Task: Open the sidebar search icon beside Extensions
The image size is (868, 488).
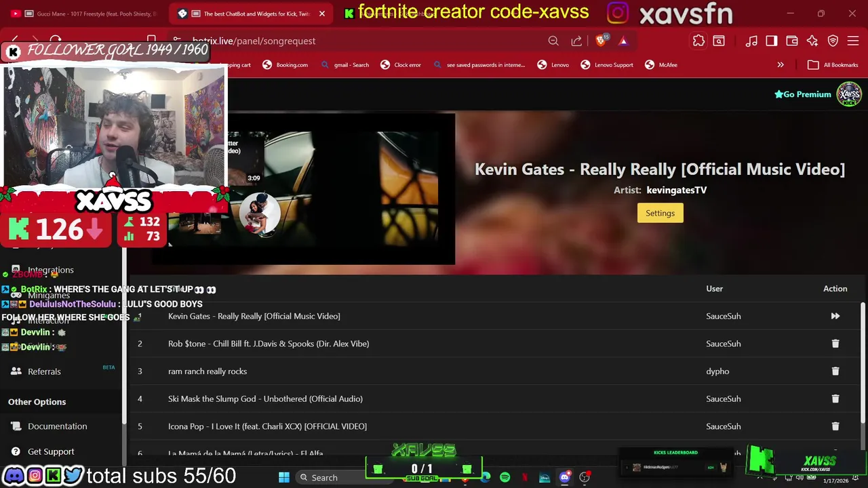Action: [719, 41]
